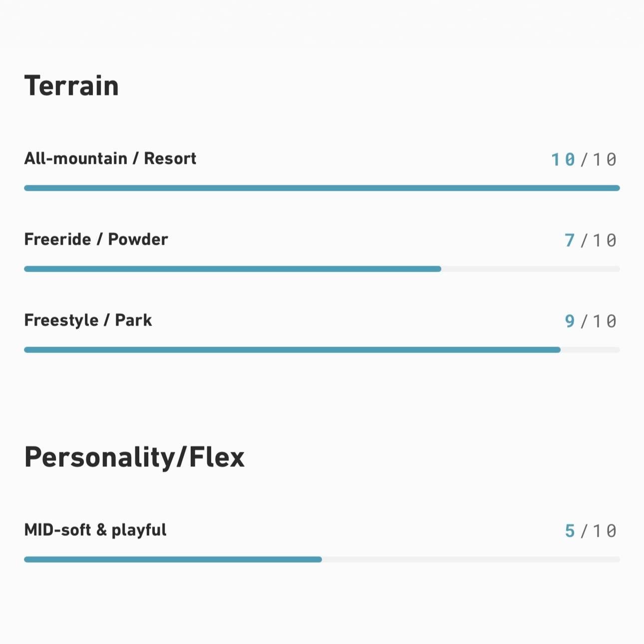Click the Personality/Flex section heading

pyautogui.click(x=134, y=457)
